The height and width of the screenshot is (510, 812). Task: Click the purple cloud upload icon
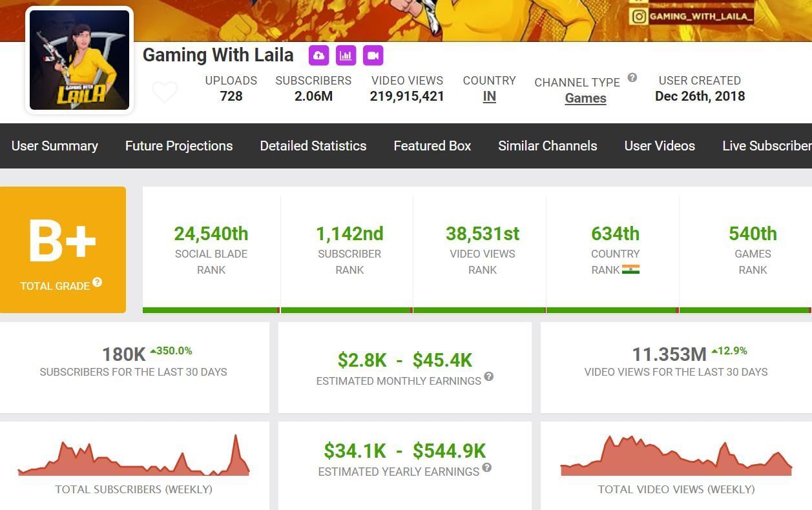[x=318, y=56]
